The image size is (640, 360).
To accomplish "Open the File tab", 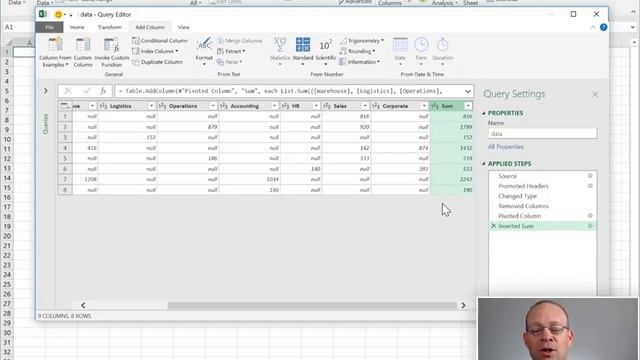I will coord(49,27).
